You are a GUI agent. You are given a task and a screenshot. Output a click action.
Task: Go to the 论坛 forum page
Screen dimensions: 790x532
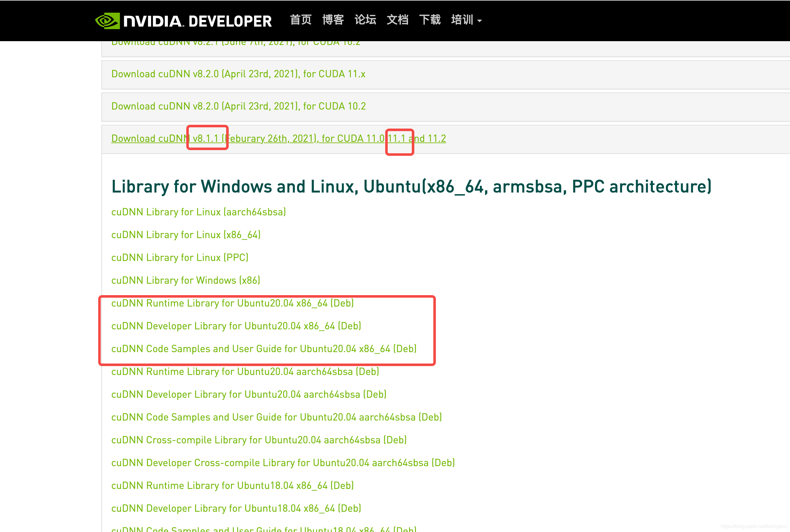365,20
